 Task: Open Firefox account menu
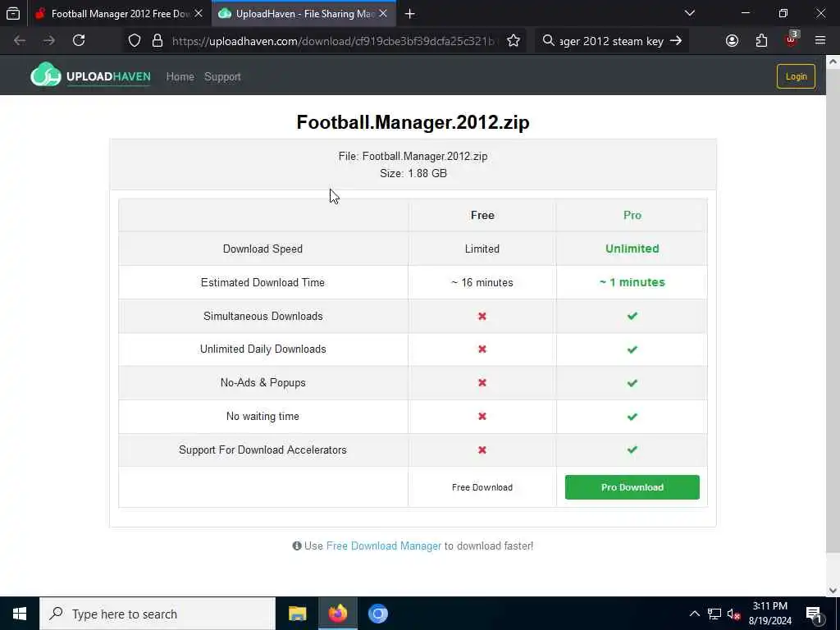tap(732, 41)
